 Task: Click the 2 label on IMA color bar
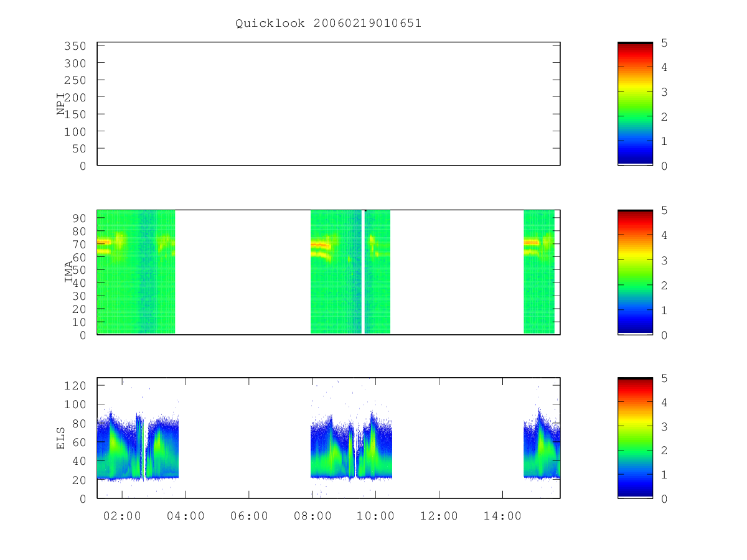(x=663, y=286)
